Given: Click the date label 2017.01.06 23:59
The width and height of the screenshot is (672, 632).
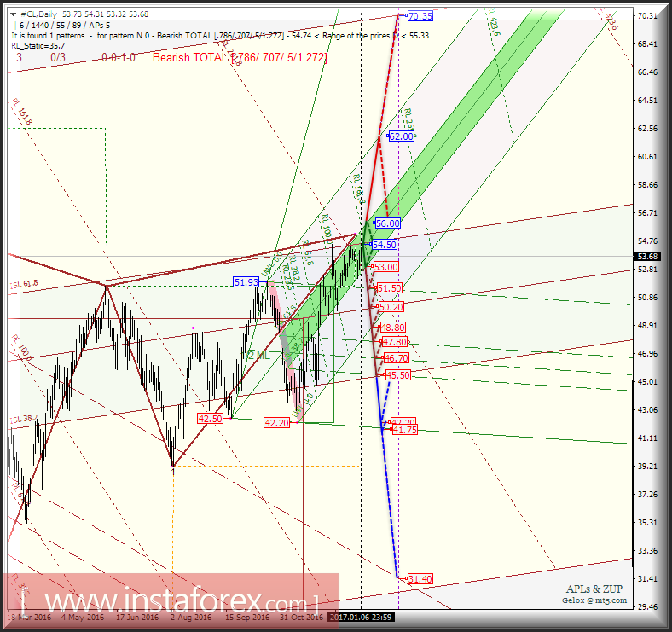Looking at the screenshot, I should (x=361, y=617).
